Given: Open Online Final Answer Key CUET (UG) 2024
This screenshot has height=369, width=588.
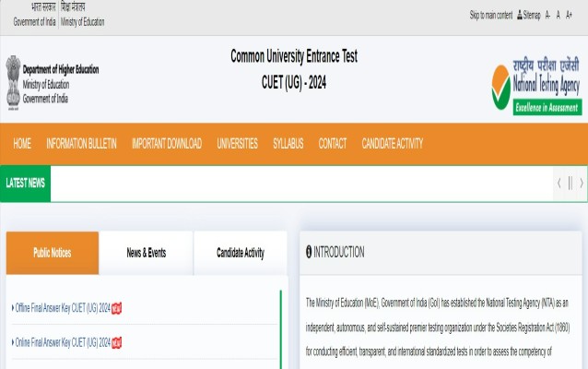Looking at the screenshot, I should click(63, 342).
